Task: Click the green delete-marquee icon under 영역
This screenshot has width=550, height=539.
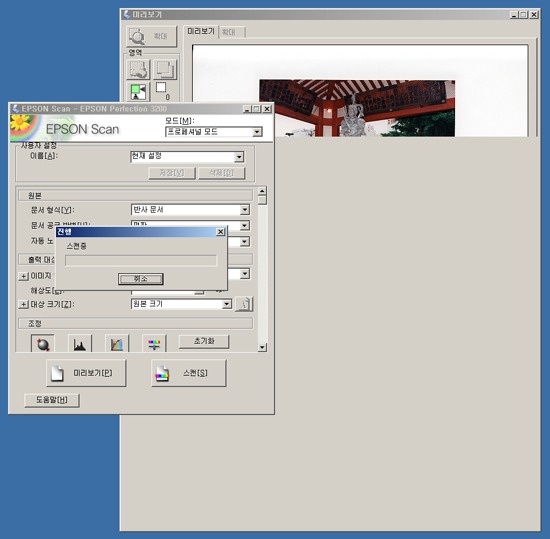Action: [138, 92]
